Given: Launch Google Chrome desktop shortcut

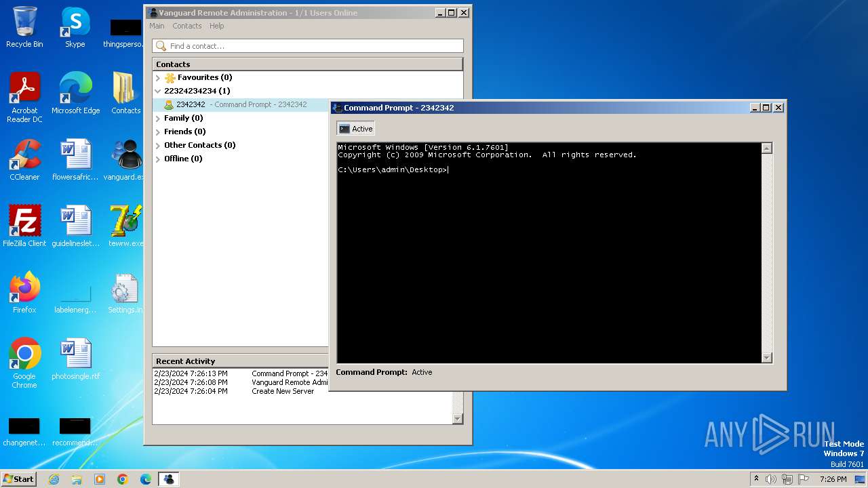Looking at the screenshot, I should pyautogui.click(x=24, y=363).
